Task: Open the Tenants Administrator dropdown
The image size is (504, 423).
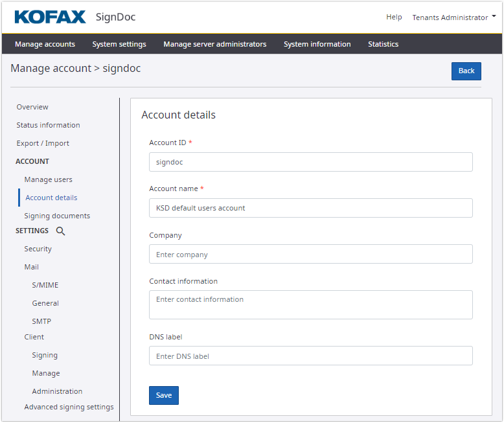Action: [453, 17]
